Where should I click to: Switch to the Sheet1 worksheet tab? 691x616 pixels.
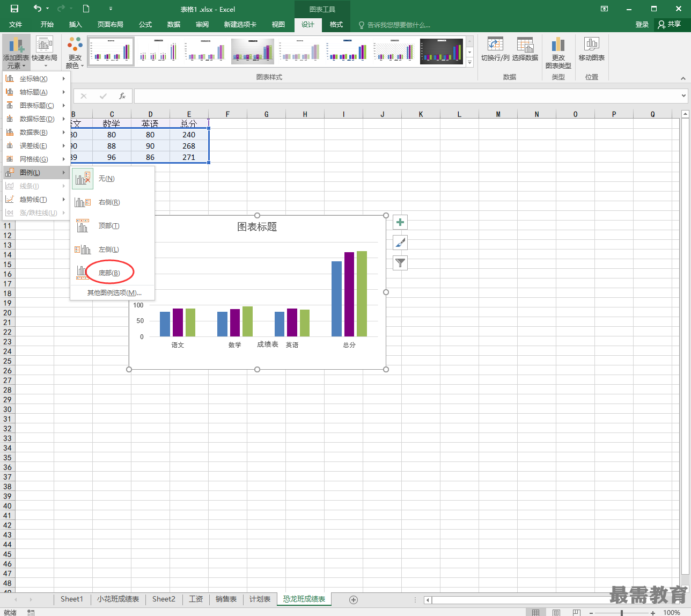point(72,599)
